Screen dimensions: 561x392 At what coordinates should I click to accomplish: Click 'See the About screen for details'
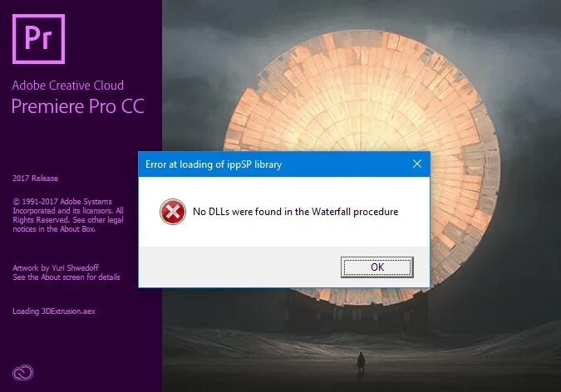point(66,277)
